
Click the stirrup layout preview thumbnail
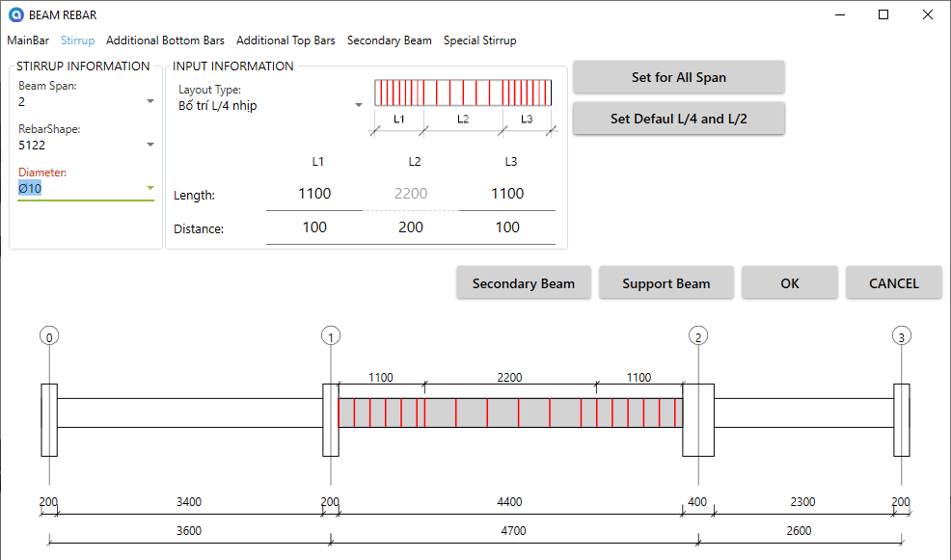463,107
